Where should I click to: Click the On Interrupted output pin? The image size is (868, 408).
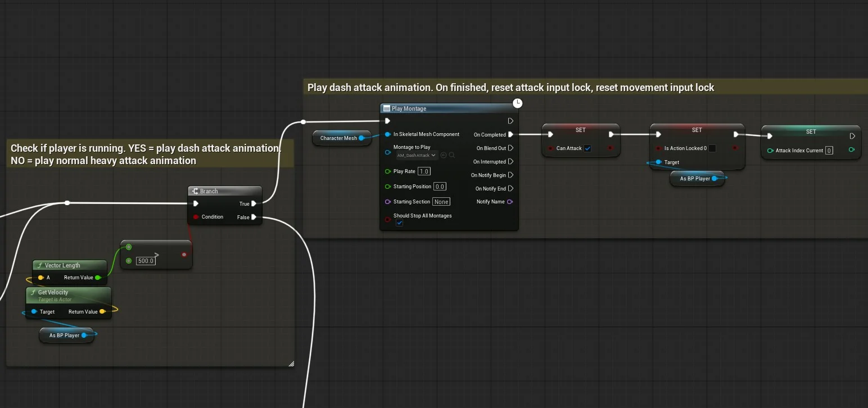[x=510, y=161]
